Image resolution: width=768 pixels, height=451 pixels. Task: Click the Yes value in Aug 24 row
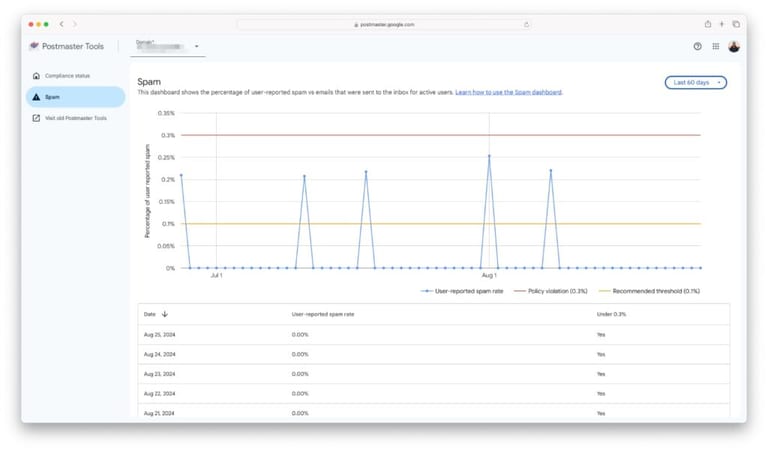pyautogui.click(x=601, y=355)
